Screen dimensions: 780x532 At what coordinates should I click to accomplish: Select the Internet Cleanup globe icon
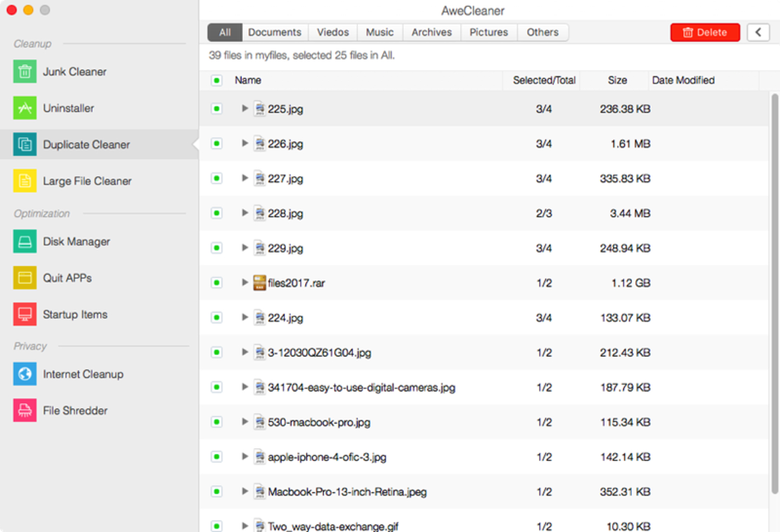pos(24,374)
